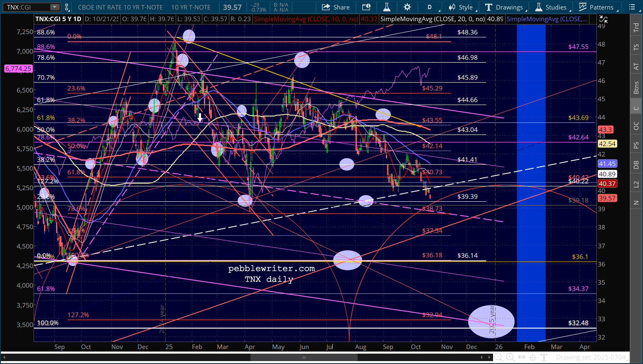
Task: Click the $32.48 level label
Action: tap(578, 322)
